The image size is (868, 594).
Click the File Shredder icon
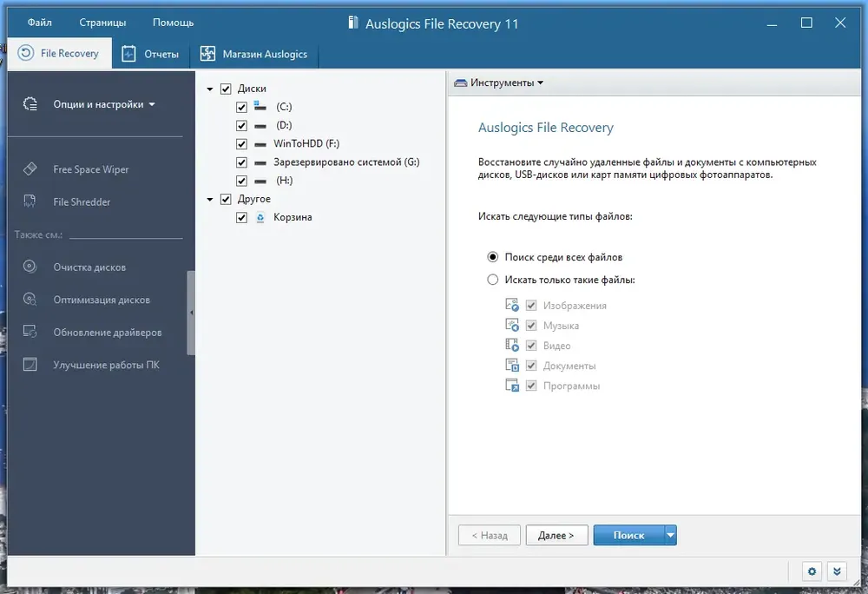(30, 201)
